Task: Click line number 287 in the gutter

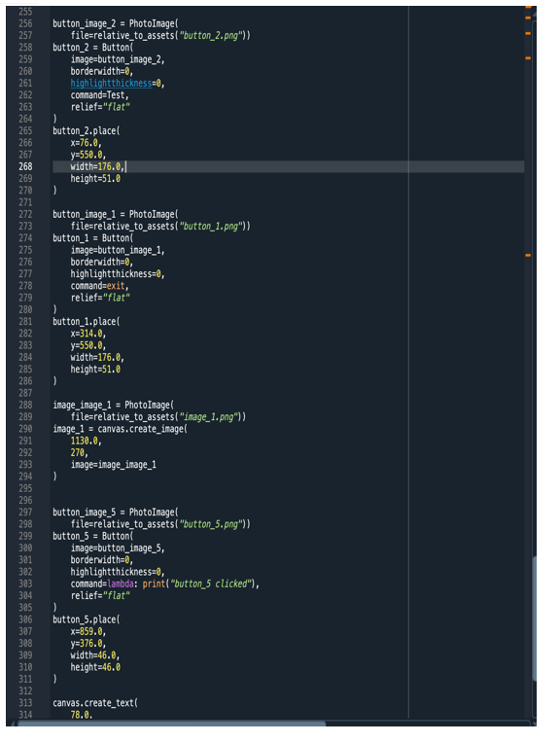Action: tap(25, 393)
